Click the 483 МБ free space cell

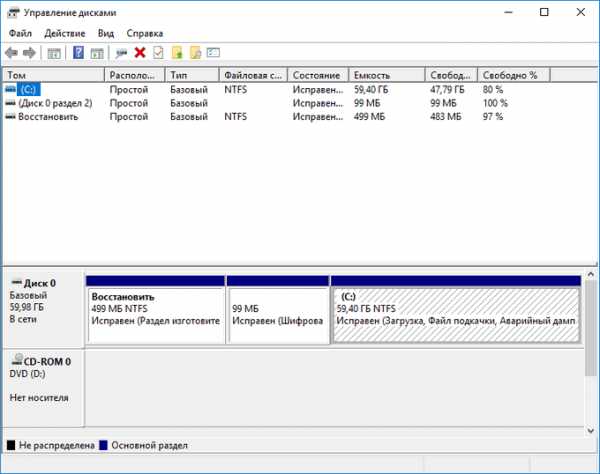[445, 117]
